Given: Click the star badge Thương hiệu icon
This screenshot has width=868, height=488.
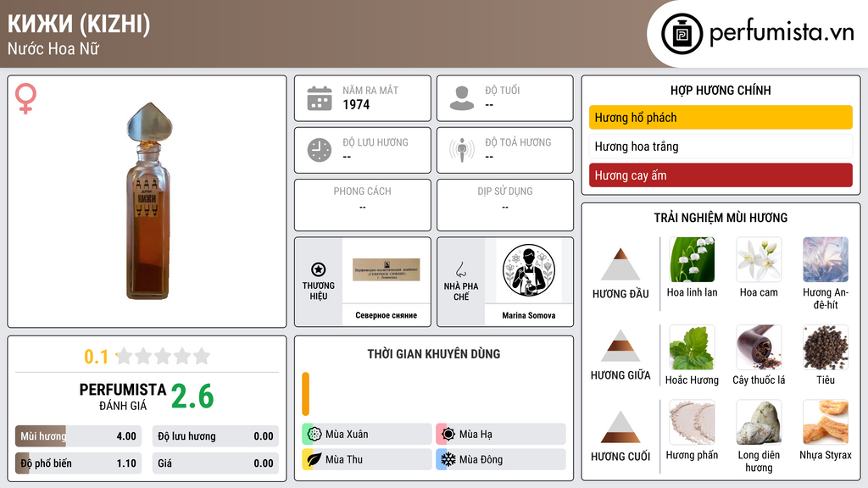Looking at the screenshot, I should pyautogui.click(x=319, y=269).
